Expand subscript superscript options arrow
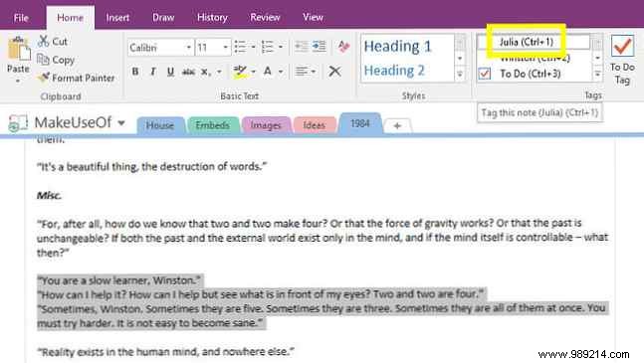Screen dimensions: 644x363 219,73
